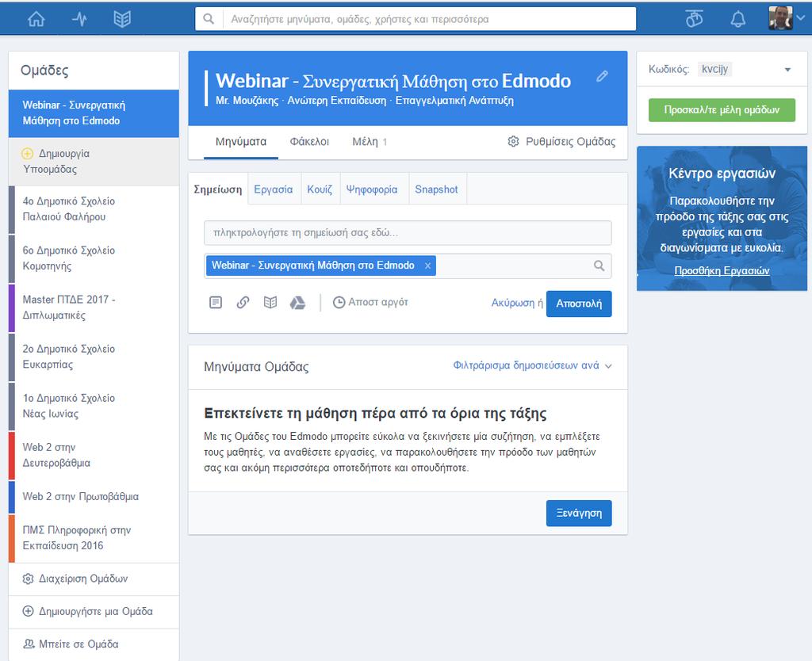Open Ρυθμίσεις Ομάδας settings text
Viewport: 812px width, 661px height.
pos(571,142)
